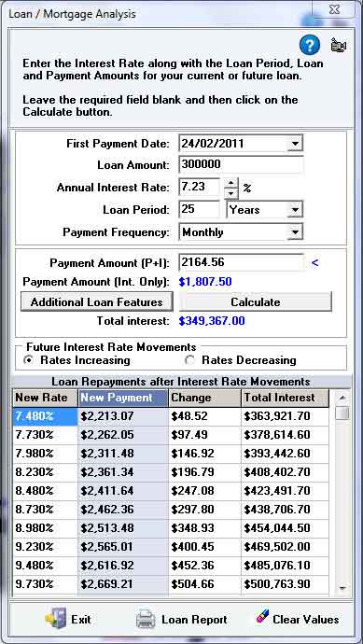The width and height of the screenshot is (363, 644).
Task: Open Additional Loan Features
Action: pyautogui.click(x=97, y=302)
